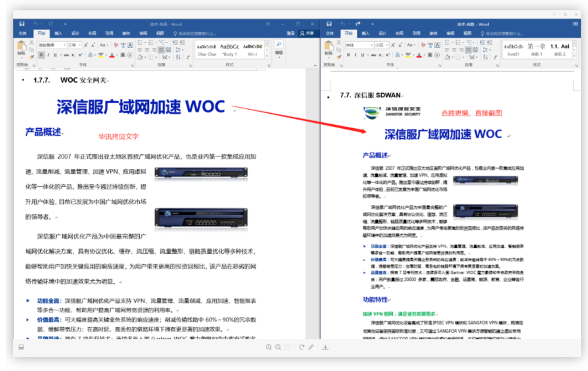Collapse ribbon in left Word window
588x371 pixels.
pyautogui.click(x=314, y=65)
